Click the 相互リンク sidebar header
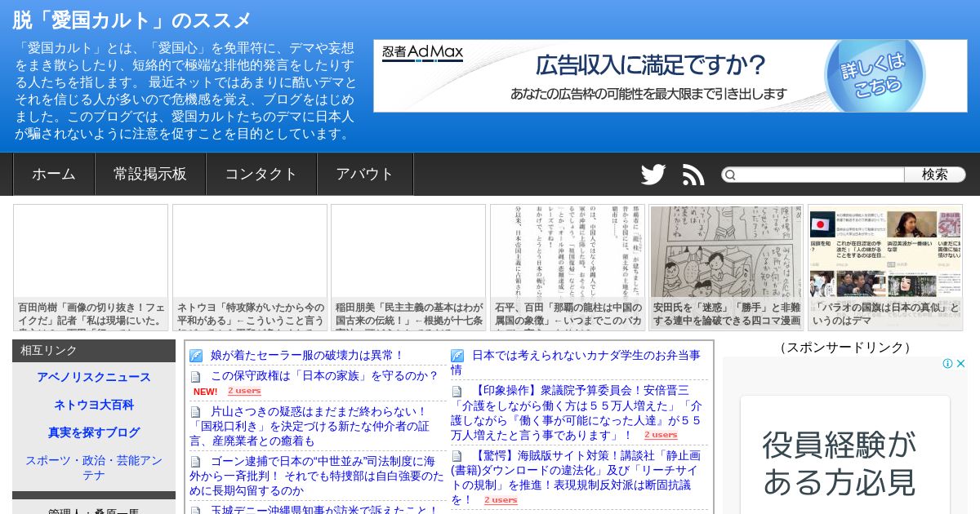This screenshot has height=514, width=980. pos(94,350)
